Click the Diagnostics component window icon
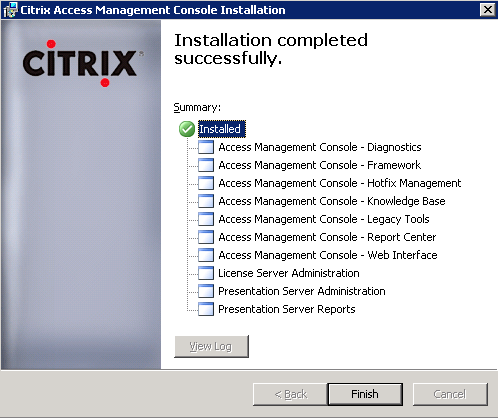This screenshot has height=418, width=498. (x=206, y=147)
